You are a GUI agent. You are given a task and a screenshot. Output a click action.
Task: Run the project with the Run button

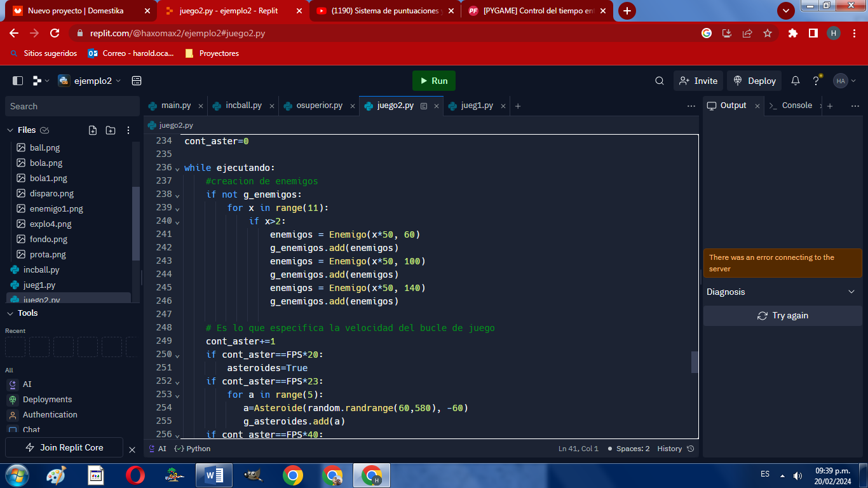[433, 81]
